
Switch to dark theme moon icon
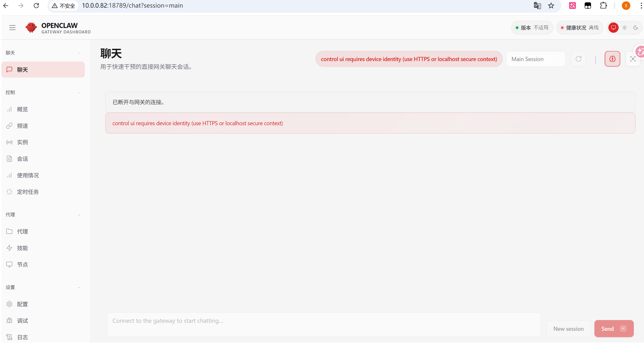[636, 27]
